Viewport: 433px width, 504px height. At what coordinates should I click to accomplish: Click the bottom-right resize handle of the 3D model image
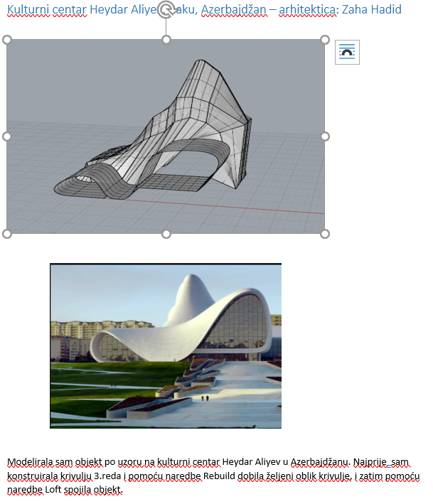pos(325,234)
